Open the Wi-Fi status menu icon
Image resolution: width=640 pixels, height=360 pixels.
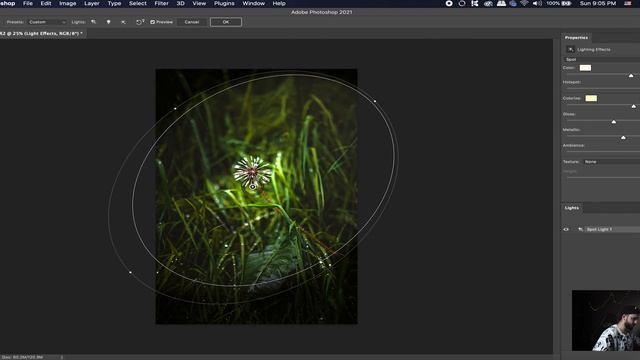(524, 3)
